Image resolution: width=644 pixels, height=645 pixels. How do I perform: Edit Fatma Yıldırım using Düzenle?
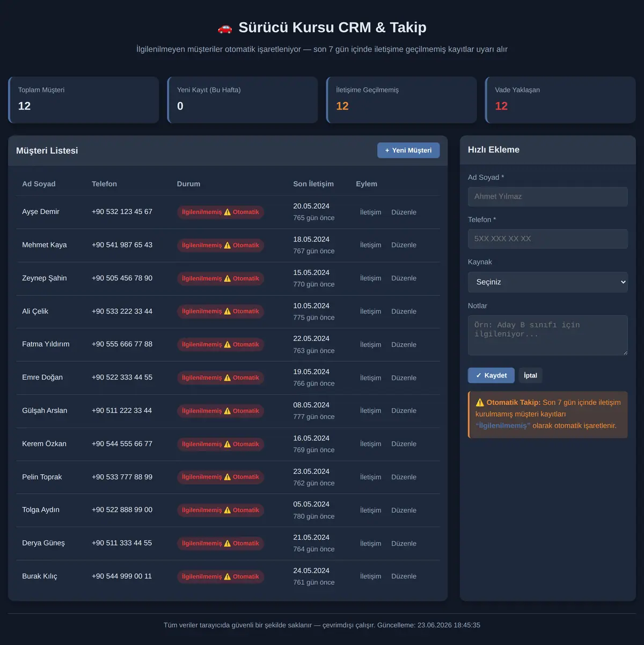point(404,345)
